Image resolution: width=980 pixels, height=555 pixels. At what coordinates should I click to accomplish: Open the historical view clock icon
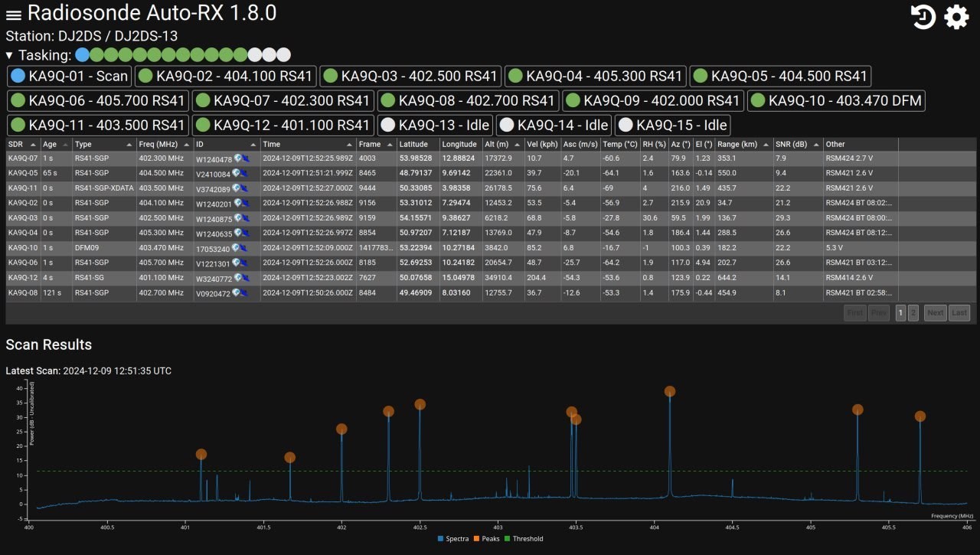pyautogui.click(x=923, y=16)
